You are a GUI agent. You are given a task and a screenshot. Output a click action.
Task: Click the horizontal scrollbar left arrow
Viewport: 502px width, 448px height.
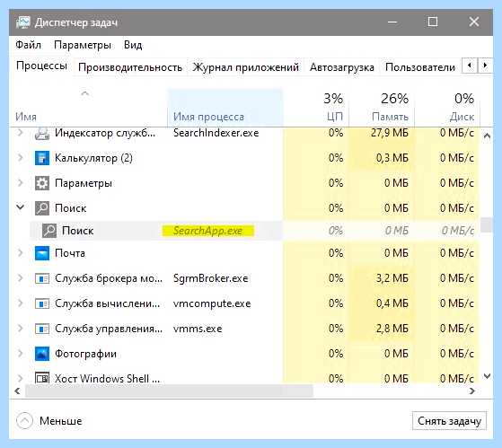[18, 391]
